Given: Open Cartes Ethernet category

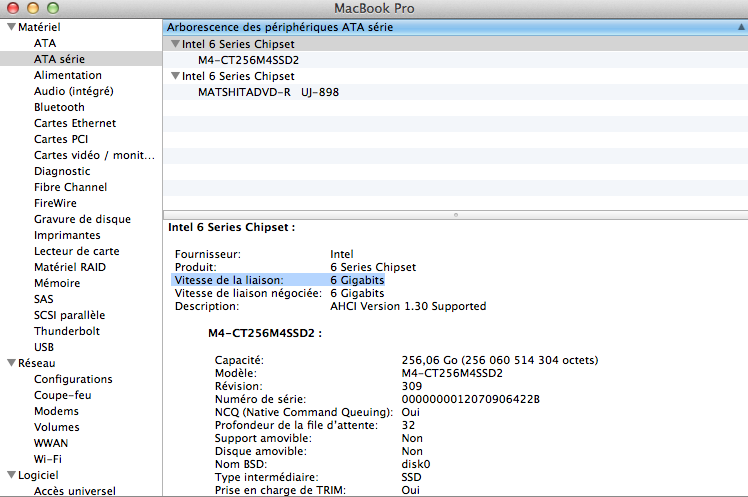Looking at the screenshot, I should coord(75,123).
